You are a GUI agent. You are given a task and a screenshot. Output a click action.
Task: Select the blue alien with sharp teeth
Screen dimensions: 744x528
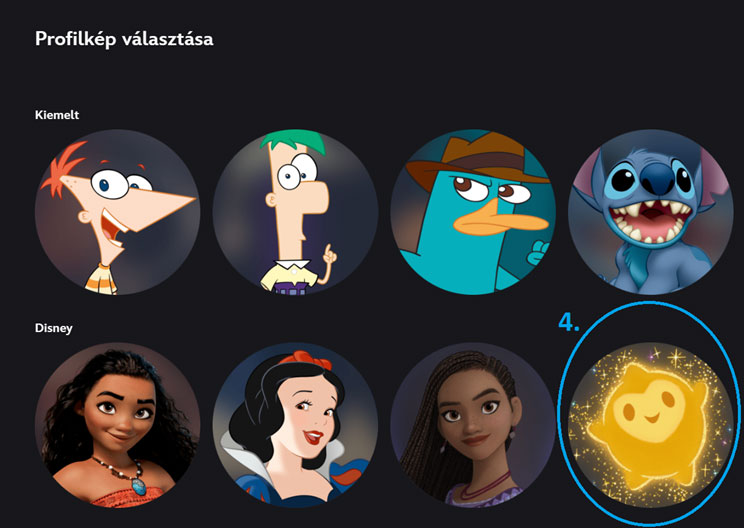click(x=651, y=212)
